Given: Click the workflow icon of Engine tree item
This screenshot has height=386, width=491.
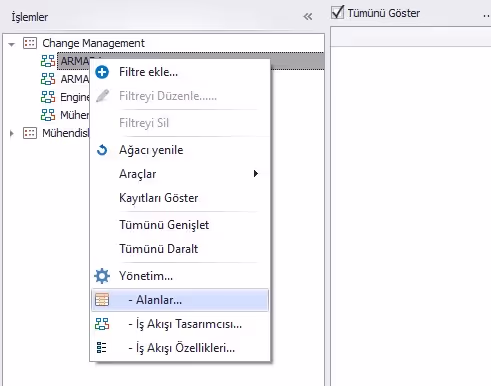Looking at the screenshot, I should [x=48, y=97].
